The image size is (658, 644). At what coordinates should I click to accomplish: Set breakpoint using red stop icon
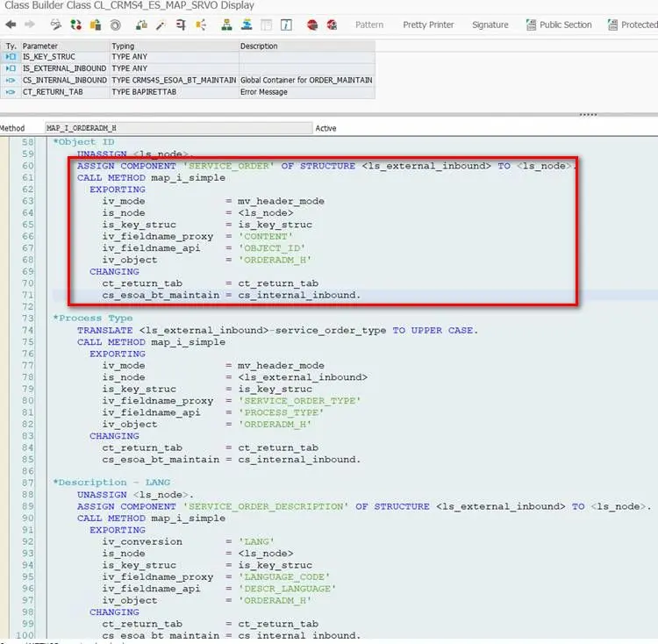(x=312, y=25)
